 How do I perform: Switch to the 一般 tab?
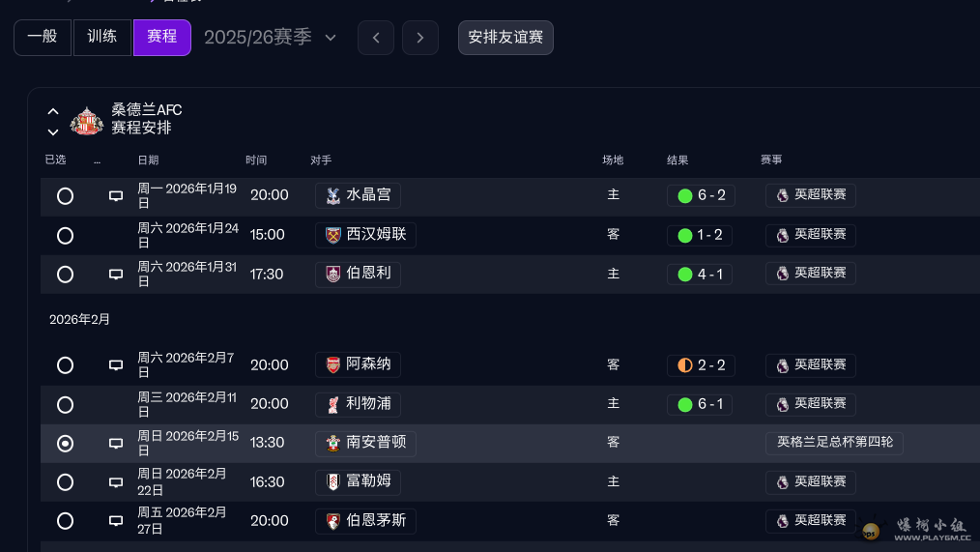tap(43, 38)
